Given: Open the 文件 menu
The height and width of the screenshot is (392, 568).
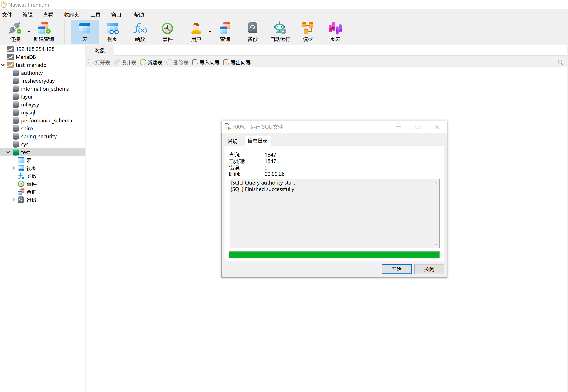Looking at the screenshot, I should (7, 15).
